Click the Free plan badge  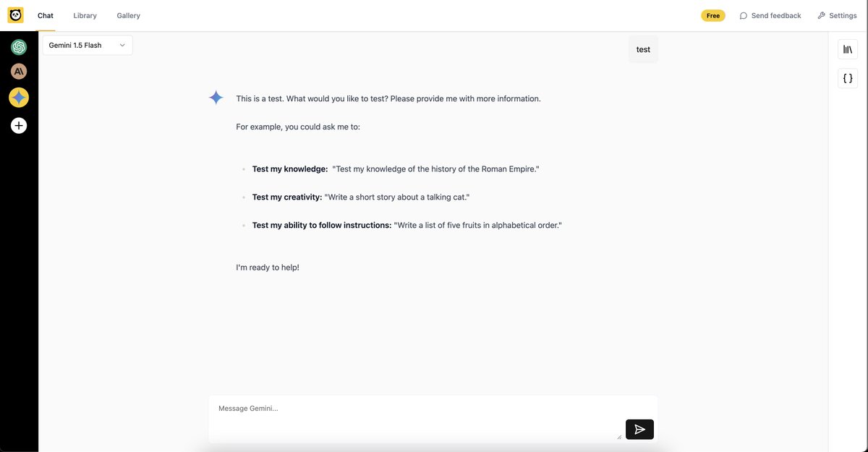tap(713, 15)
